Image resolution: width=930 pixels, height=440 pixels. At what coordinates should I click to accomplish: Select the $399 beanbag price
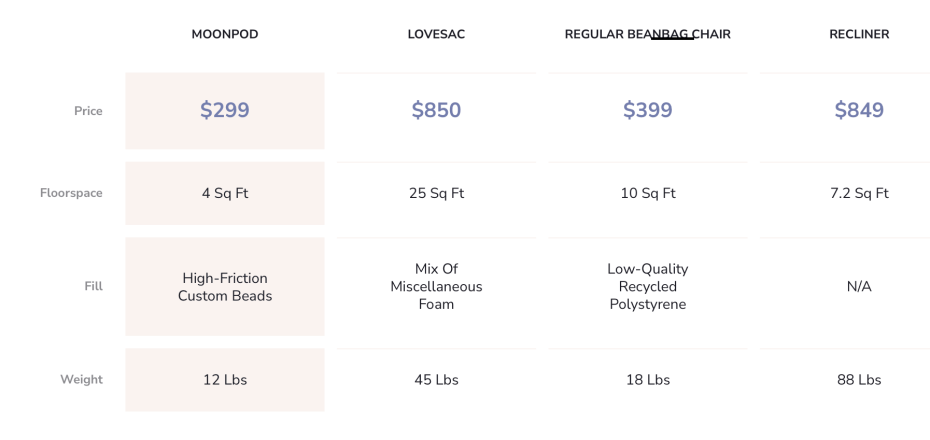coord(648,110)
